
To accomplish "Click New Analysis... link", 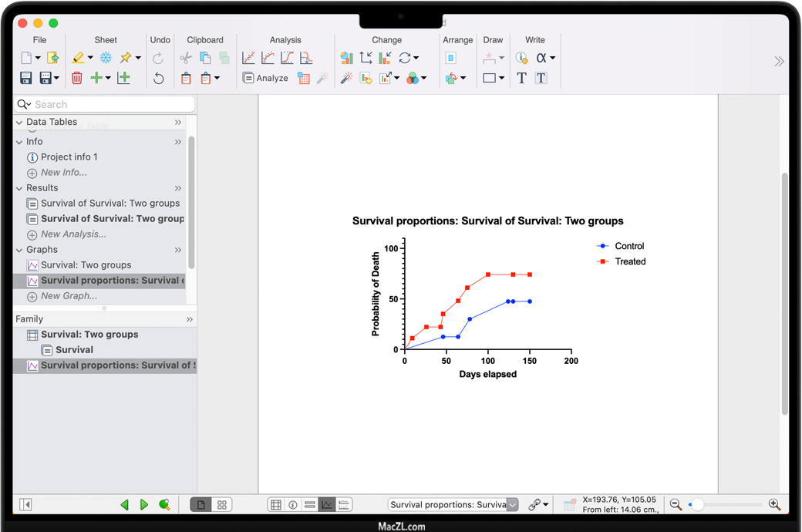I will [x=73, y=234].
